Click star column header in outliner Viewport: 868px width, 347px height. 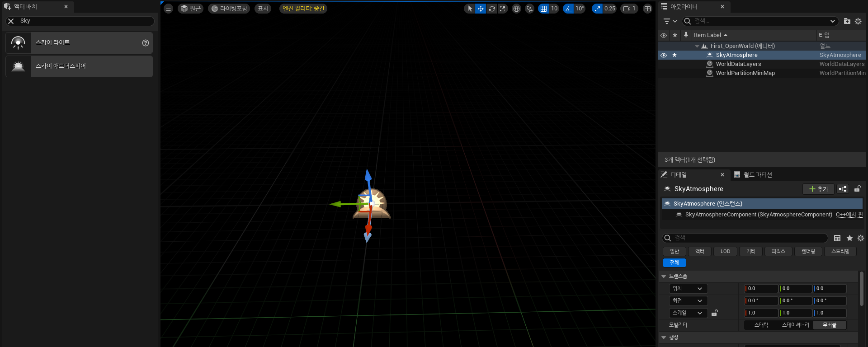click(675, 35)
